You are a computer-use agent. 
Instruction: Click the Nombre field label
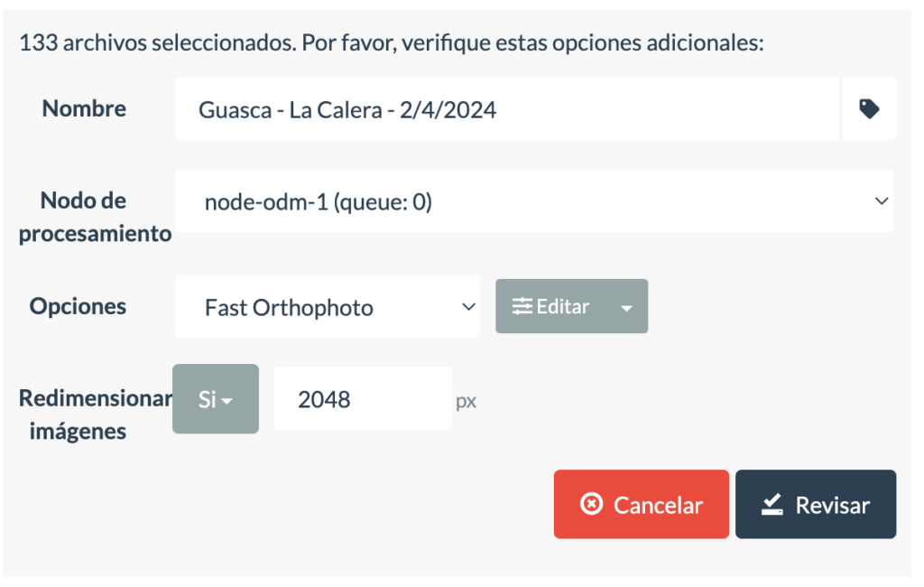tap(84, 108)
